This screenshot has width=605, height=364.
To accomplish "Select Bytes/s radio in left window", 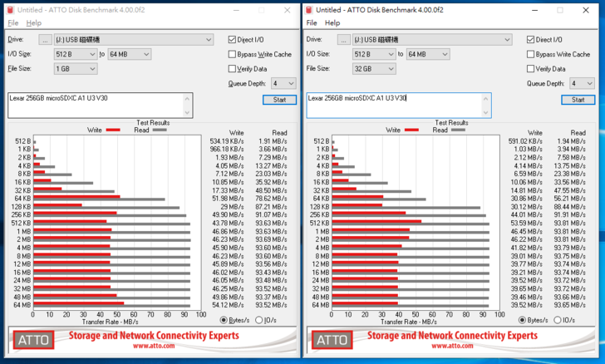I will (224, 320).
